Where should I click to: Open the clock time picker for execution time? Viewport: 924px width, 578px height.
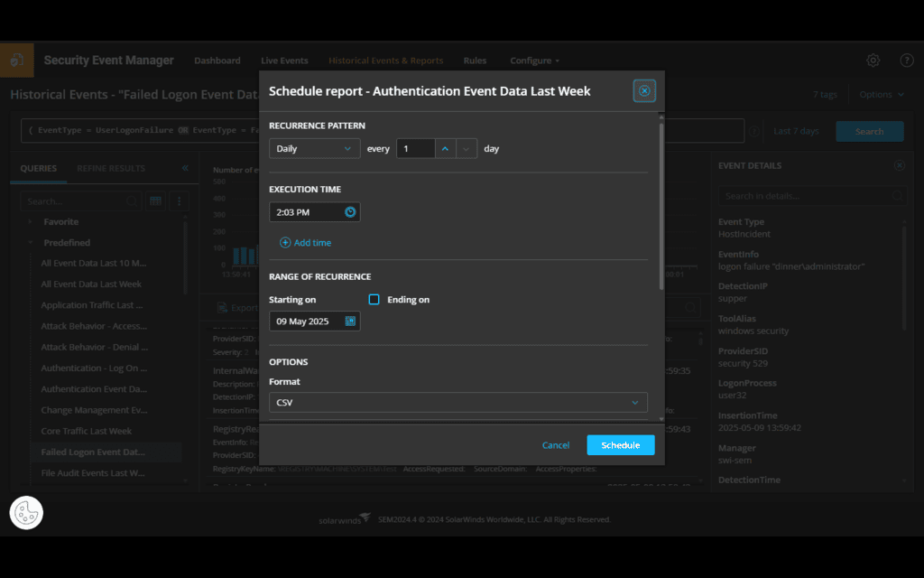tap(349, 211)
